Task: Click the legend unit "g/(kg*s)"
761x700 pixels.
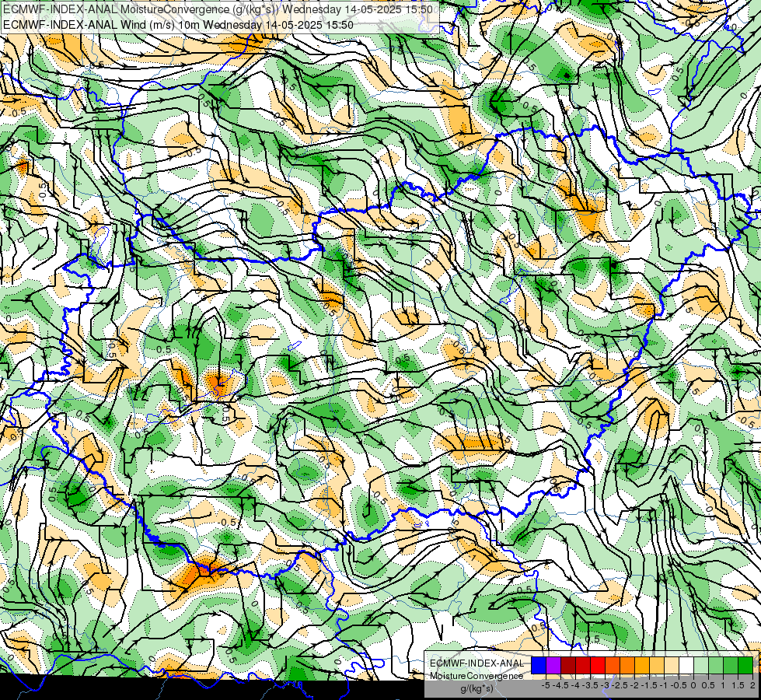Action: [x=477, y=689]
